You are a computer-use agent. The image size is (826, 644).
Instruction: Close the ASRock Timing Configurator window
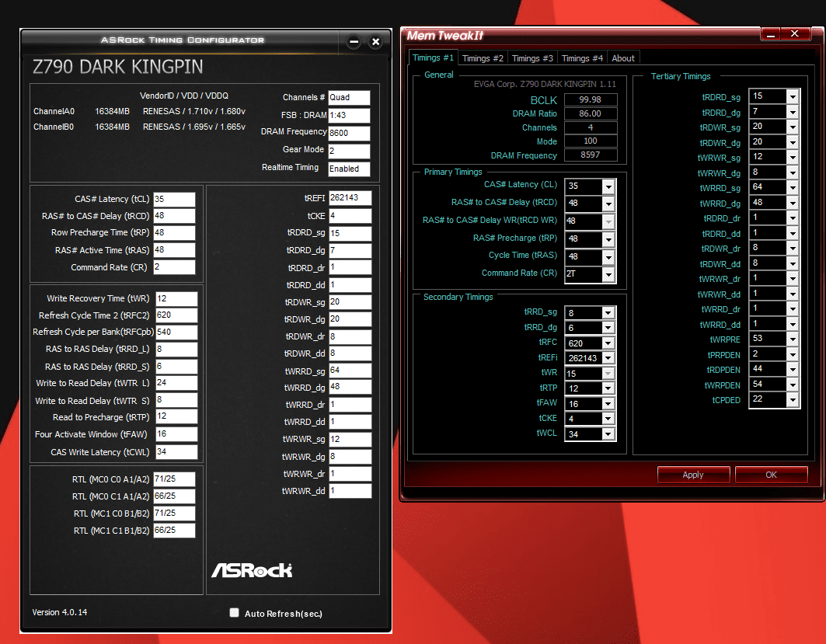coord(375,41)
